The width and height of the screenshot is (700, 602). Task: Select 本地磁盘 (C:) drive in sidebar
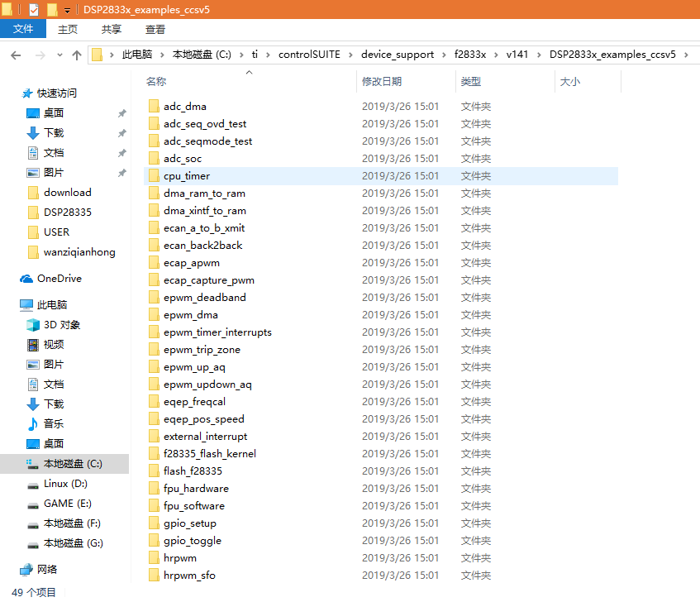click(x=64, y=464)
